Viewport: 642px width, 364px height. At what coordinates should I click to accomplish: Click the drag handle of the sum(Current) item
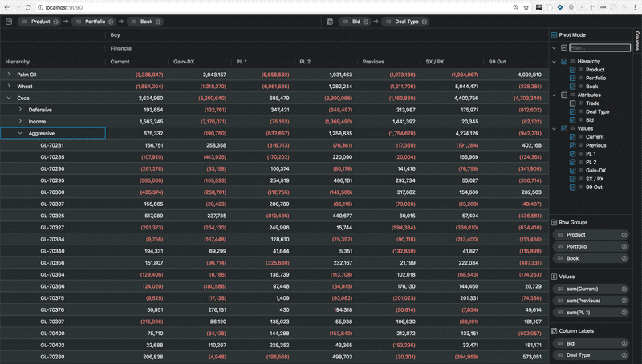coord(560,289)
